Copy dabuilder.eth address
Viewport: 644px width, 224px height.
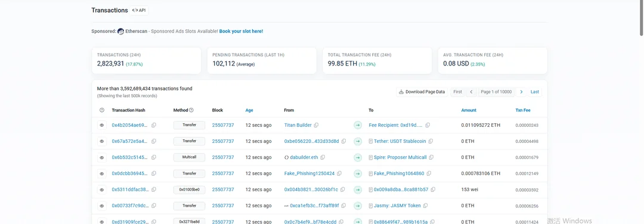[x=323, y=157]
